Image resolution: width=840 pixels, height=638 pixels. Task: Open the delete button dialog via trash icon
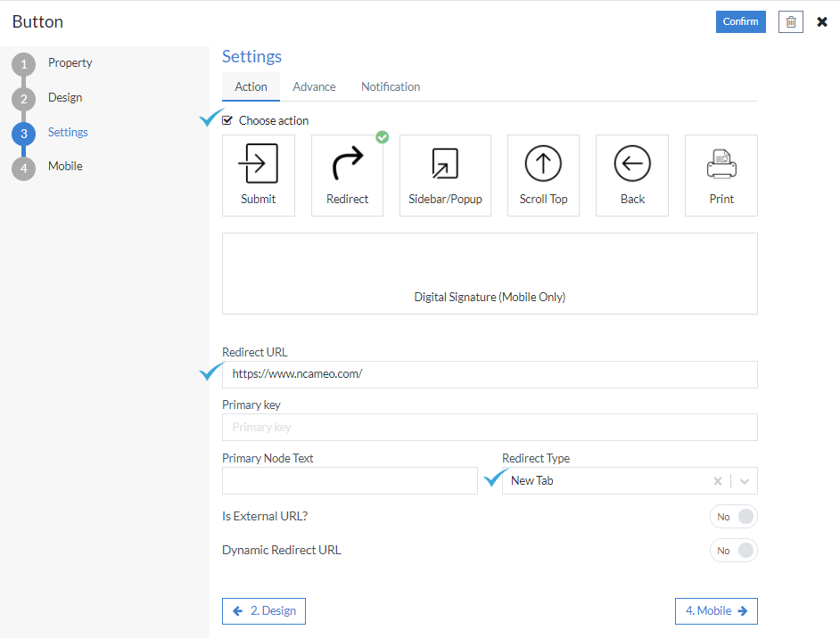[x=790, y=21]
